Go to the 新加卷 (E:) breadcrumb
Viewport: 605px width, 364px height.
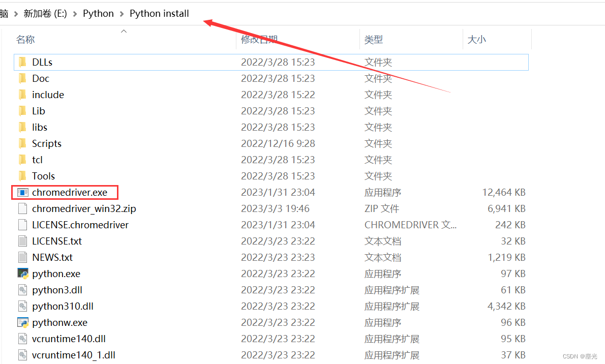coord(45,14)
